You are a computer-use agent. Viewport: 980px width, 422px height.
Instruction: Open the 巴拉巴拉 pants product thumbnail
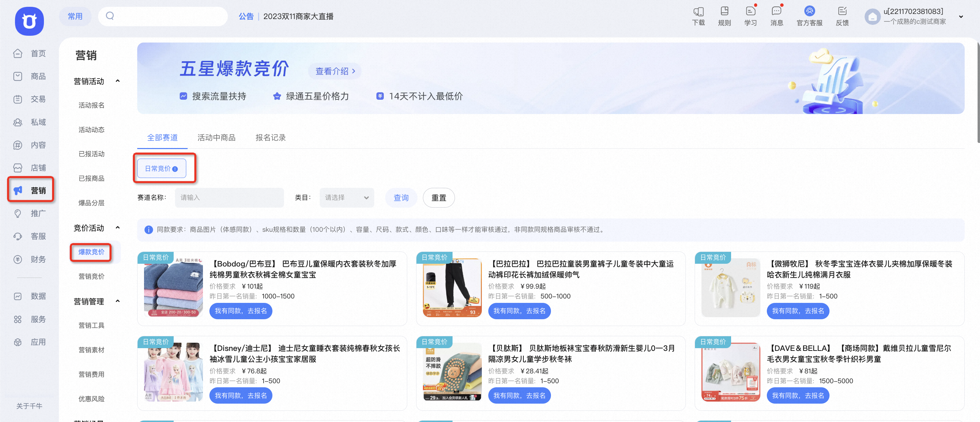point(452,288)
